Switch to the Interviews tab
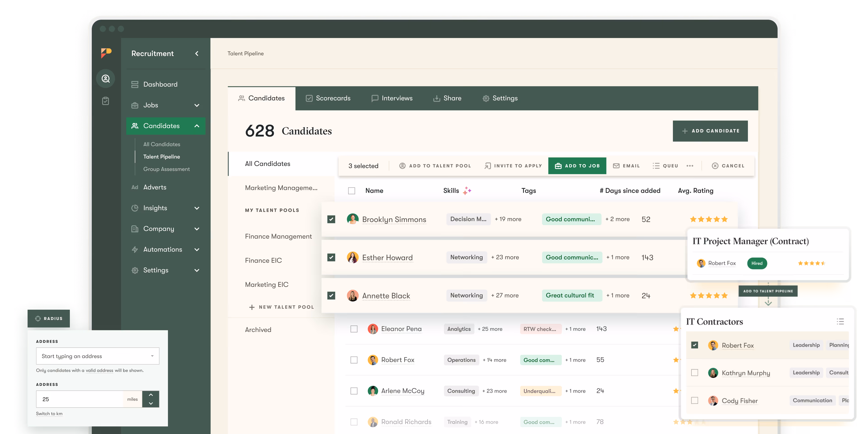The width and height of the screenshot is (868, 434). pos(392,98)
